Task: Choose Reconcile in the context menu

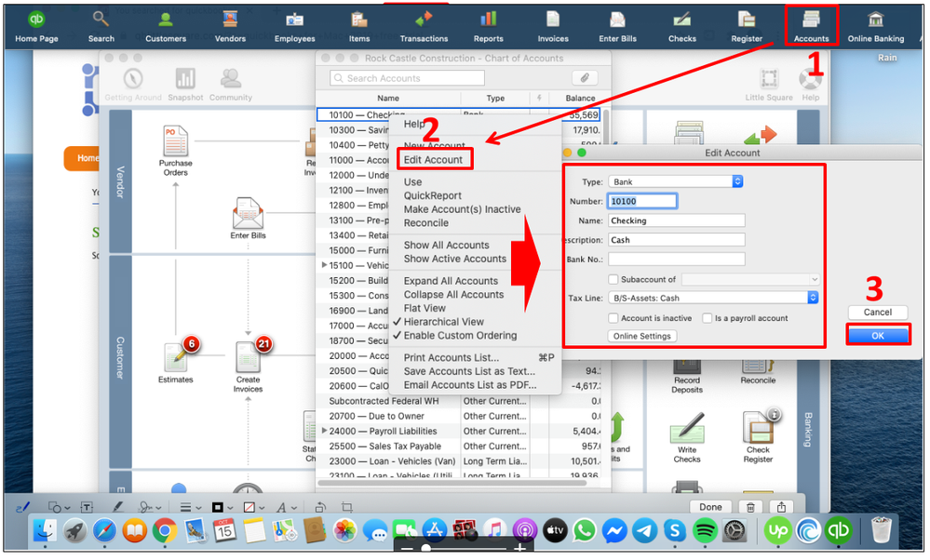Action: pyautogui.click(x=425, y=223)
